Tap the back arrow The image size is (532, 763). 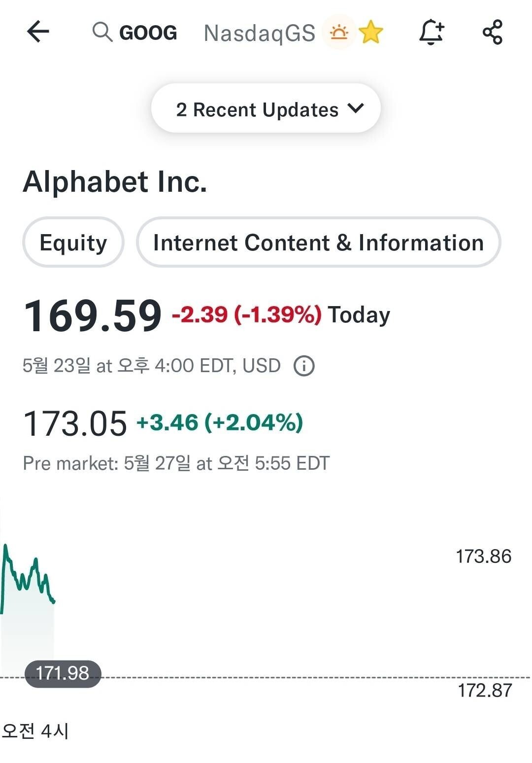coord(38,33)
